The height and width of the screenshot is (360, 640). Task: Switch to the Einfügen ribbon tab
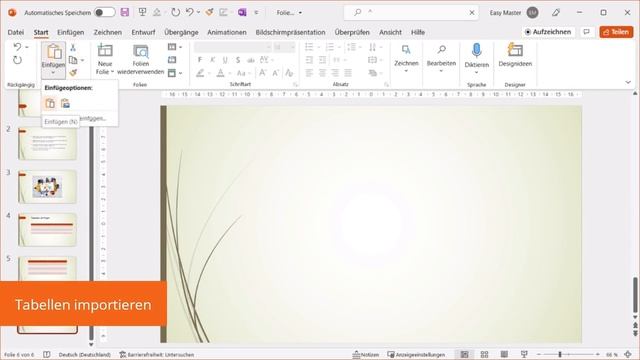[71, 32]
